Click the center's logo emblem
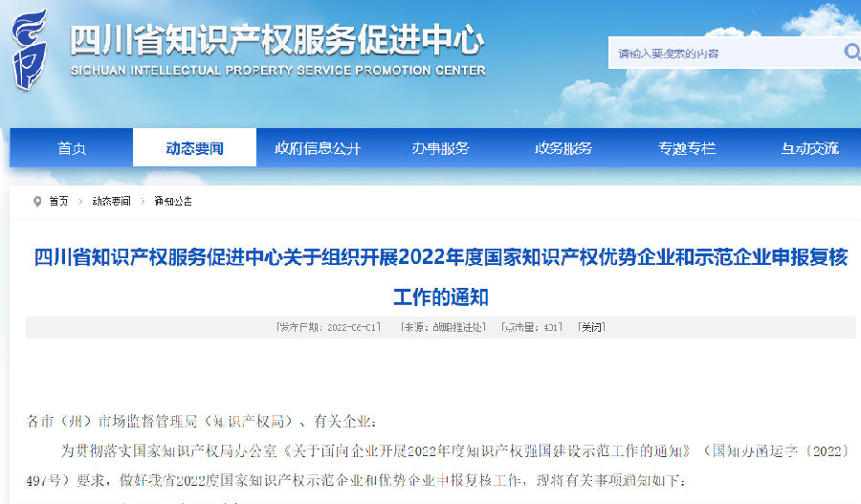This screenshot has height=504, width=861. pyautogui.click(x=31, y=48)
